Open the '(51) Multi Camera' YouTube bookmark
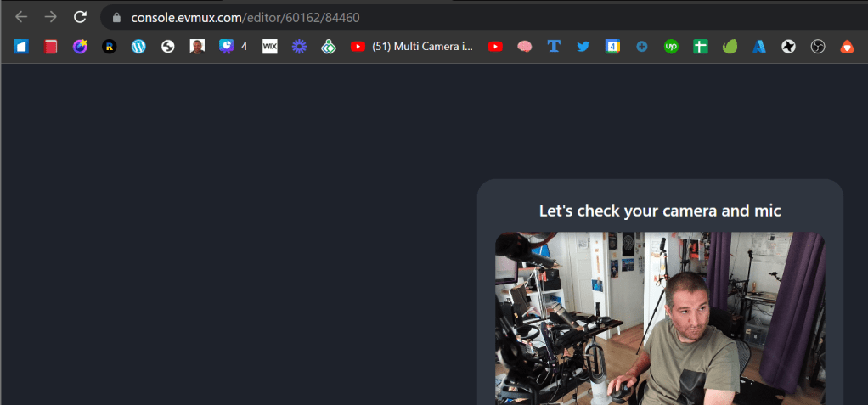The width and height of the screenshot is (868, 405). (413, 47)
